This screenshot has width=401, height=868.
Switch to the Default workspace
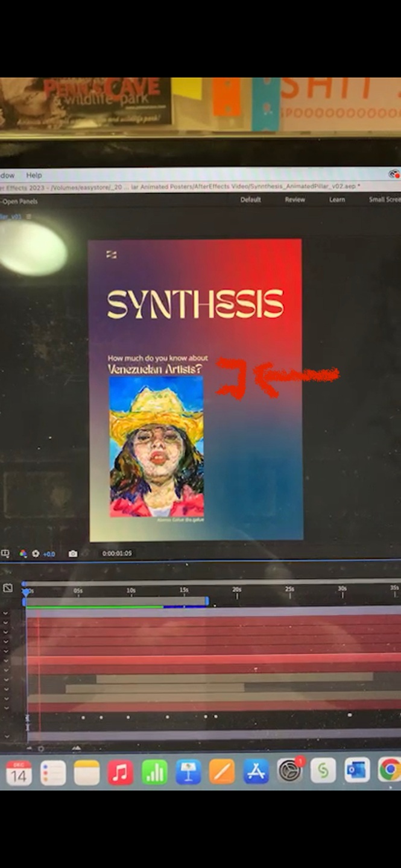point(250,200)
